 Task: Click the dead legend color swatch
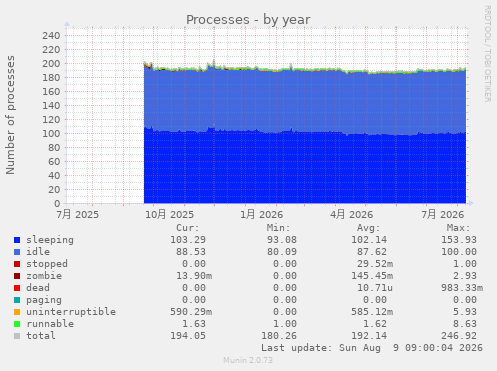point(17,288)
